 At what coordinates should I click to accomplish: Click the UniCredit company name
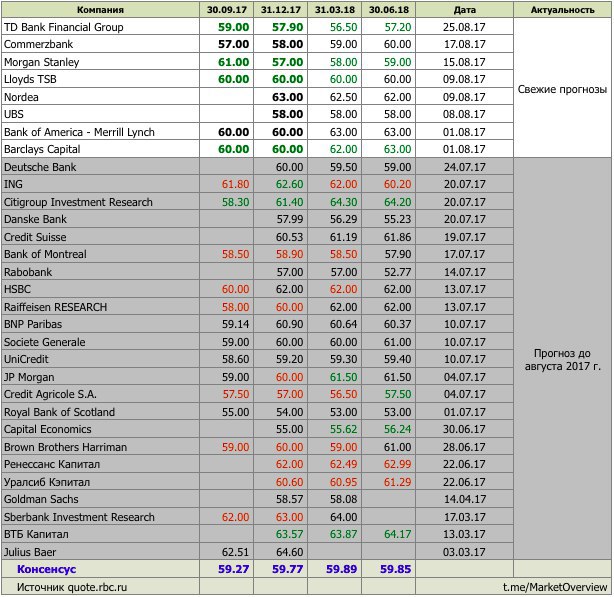26,360
